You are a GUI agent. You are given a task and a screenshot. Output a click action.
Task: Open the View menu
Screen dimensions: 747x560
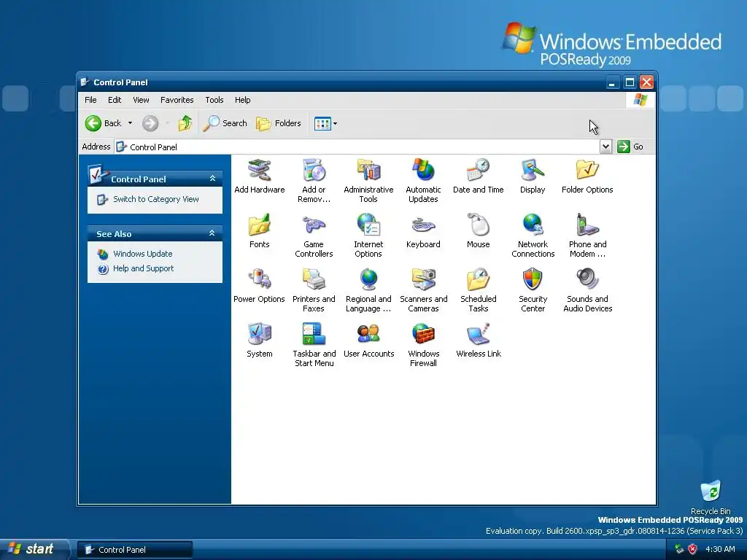(x=141, y=100)
